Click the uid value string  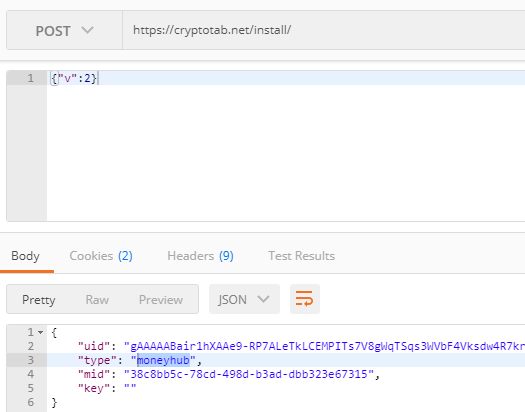click(324, 346)
